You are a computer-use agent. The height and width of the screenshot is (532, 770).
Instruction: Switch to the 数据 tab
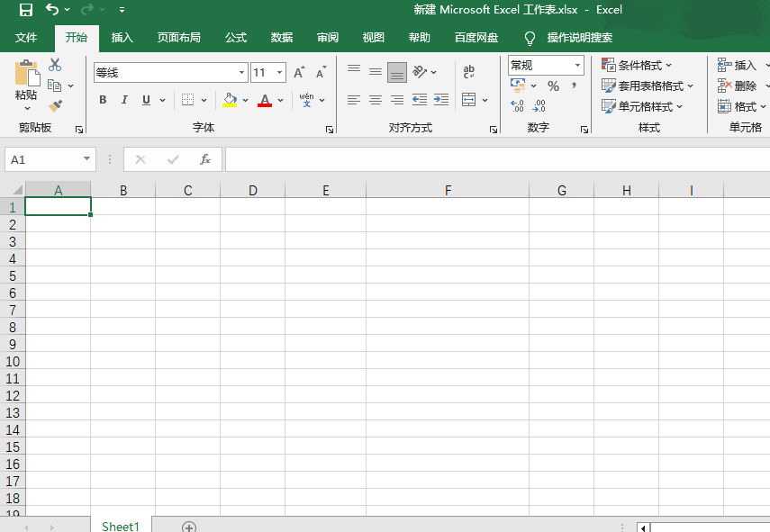click(282, 38)
